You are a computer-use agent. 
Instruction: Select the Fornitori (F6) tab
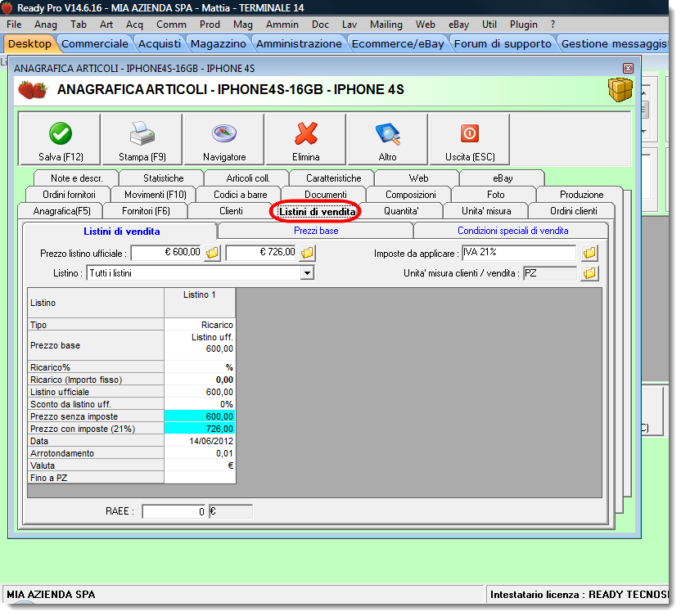click(146, 211)
